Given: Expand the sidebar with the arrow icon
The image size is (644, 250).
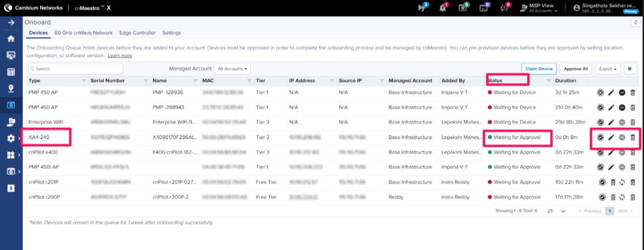Looking at the screenshot, I should click(x=11, y=23).
